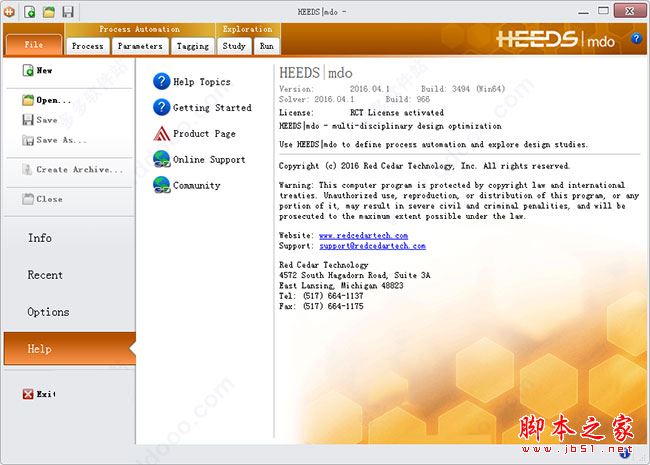Open Online Support link

point(209,160)
